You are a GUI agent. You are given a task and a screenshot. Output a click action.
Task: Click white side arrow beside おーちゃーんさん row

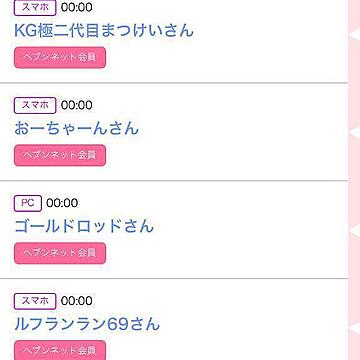click(x=354, y=133)
